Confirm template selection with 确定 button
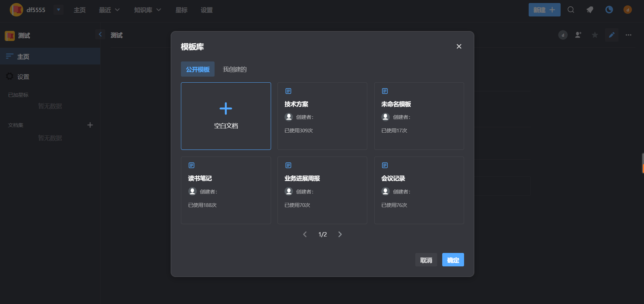Viewport: 644px width, 304px height. click(x=453, y=260)
